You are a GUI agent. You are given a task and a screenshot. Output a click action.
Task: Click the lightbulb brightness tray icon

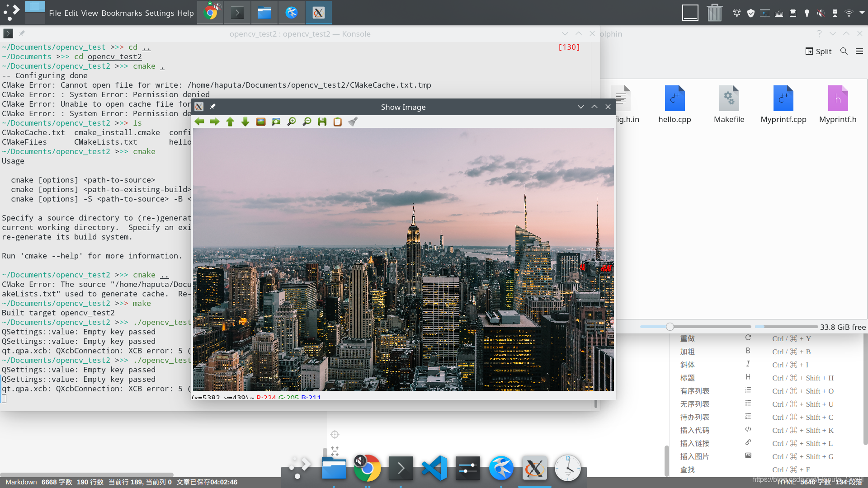point(807,13)
